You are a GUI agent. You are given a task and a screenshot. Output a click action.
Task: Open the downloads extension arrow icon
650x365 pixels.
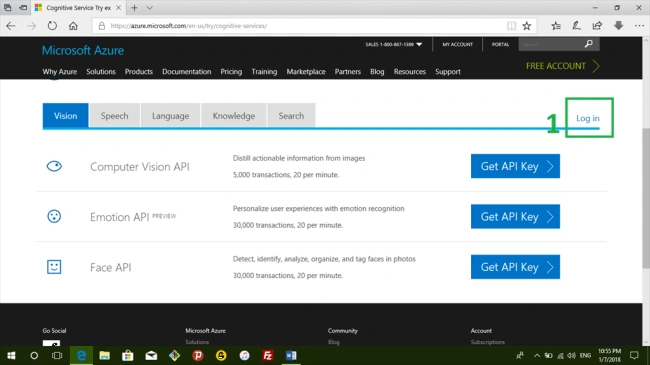point(618,26)
